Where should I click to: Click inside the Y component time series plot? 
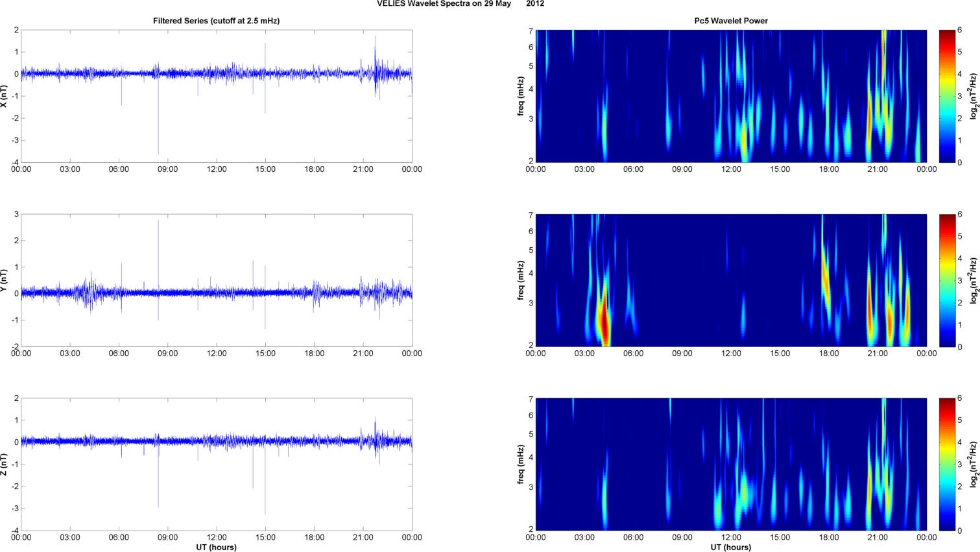(x=217, y=280)
